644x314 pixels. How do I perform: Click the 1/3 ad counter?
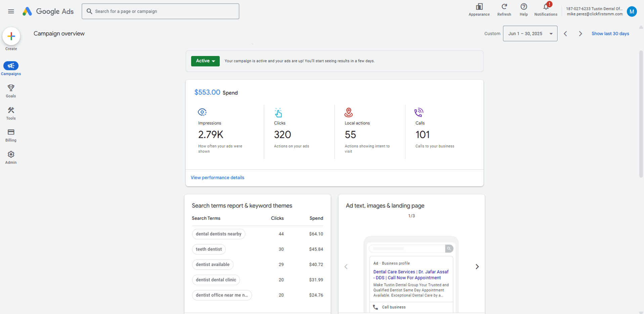click(411, 216)
